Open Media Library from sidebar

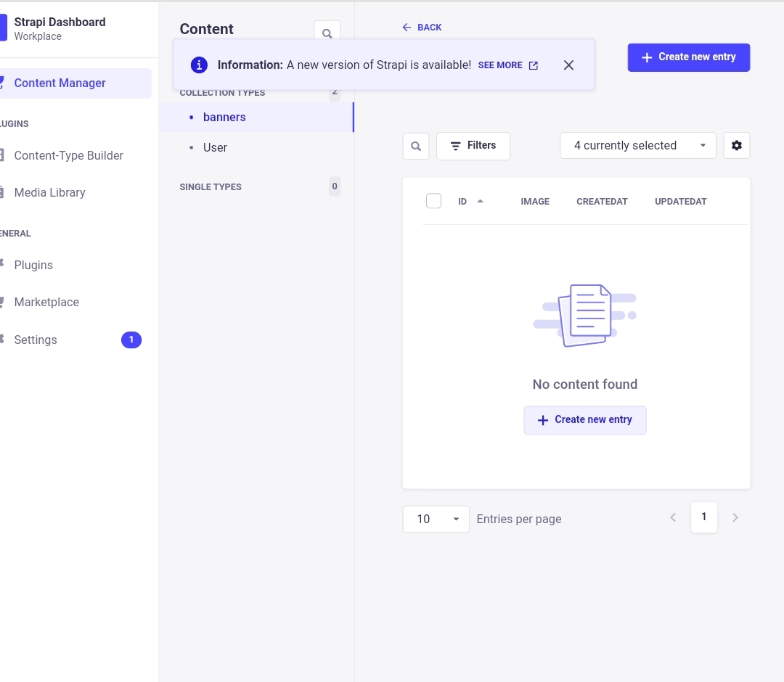(x=50, y=192)
